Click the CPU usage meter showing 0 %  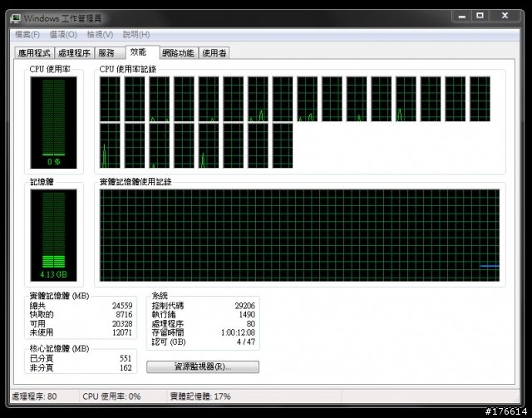(53, 122)
